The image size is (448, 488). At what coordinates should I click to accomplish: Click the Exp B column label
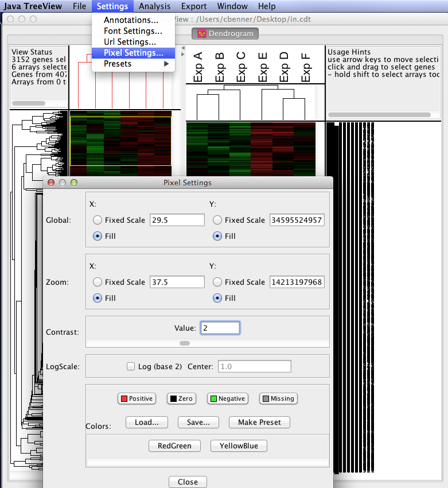click(x=220, y=67)
